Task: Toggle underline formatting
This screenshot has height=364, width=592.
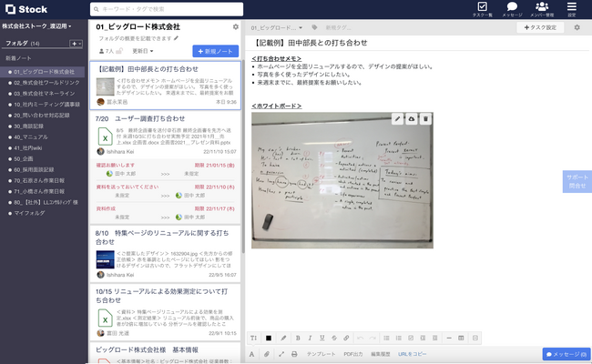Action: pyautogui.click(x=322, y=338)
